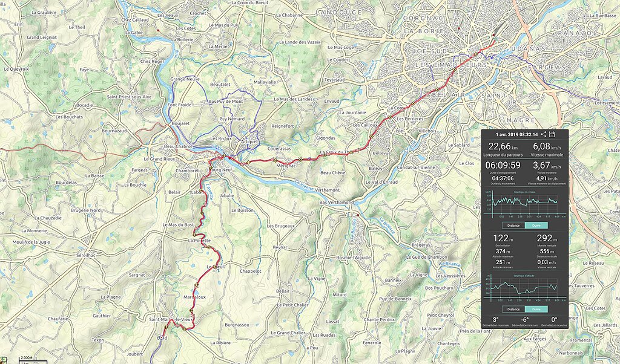Click the Saint-Priest-sous-Aixe place label
This screenshot has width=620, height=364.
pyautogui.click(x=129, y=96)
